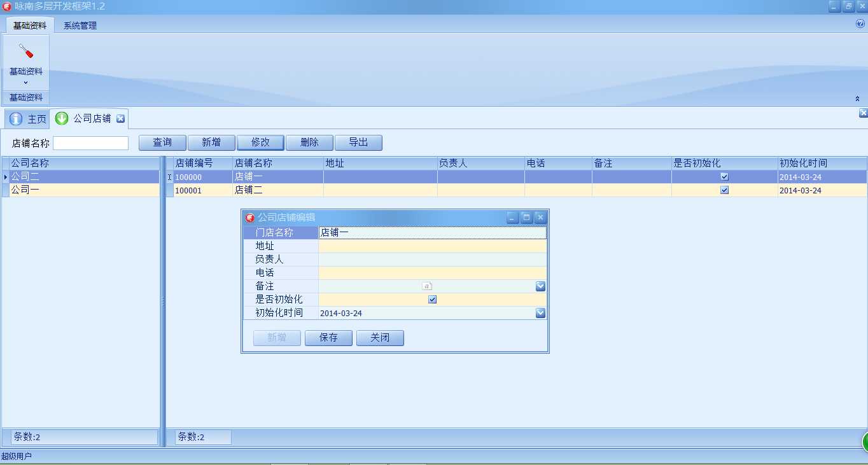This screenshot has width=868, height=465.
Task: Click the 主页 tab info icon
Action: [x=16, y=119]
